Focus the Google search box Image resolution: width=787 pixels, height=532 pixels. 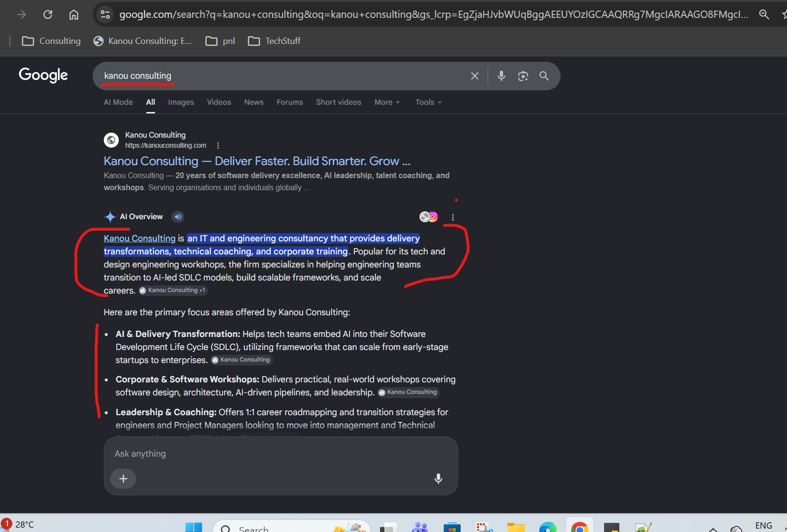280,76
